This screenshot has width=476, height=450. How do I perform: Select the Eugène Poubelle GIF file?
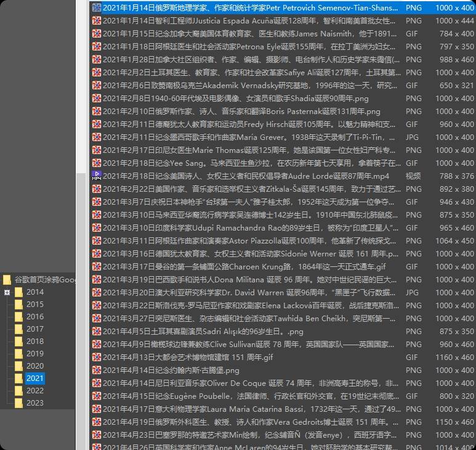[x=246, y=396]
